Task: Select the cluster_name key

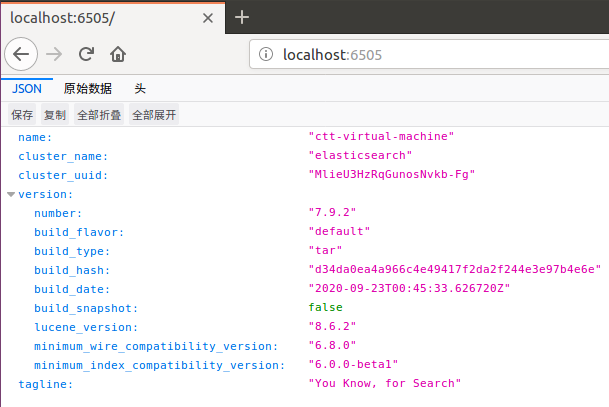Action: (63, 156)
